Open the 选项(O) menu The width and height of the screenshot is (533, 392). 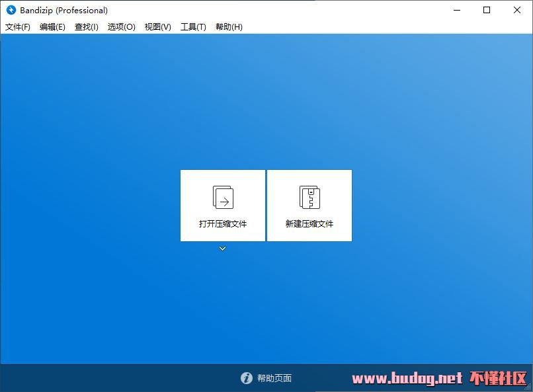pos(122,27)
